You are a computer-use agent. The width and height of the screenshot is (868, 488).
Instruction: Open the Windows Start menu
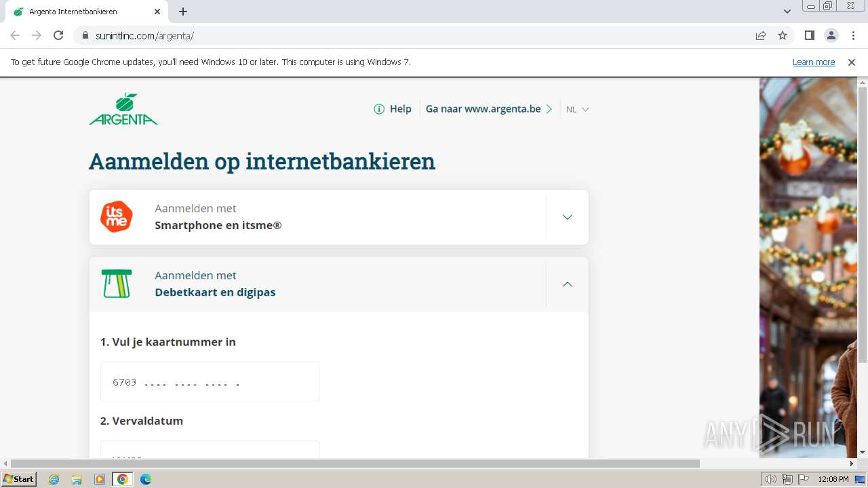tap(19, 479)
